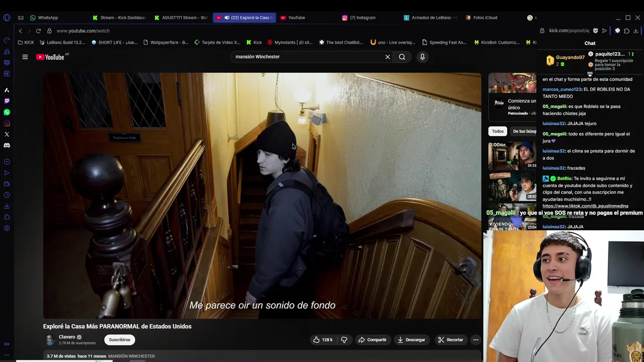Open downloads icon in Opera sidebar
Image resolution: width=644 pixels, height=362 pixels.
pyautogui.click(x=7, y=206)
